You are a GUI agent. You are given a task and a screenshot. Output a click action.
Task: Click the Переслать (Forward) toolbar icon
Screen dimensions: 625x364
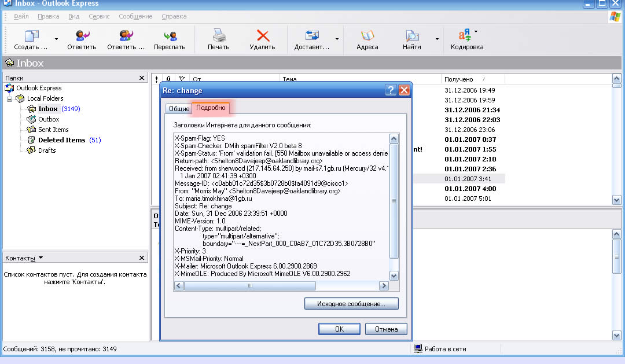(x=170, y=36)
